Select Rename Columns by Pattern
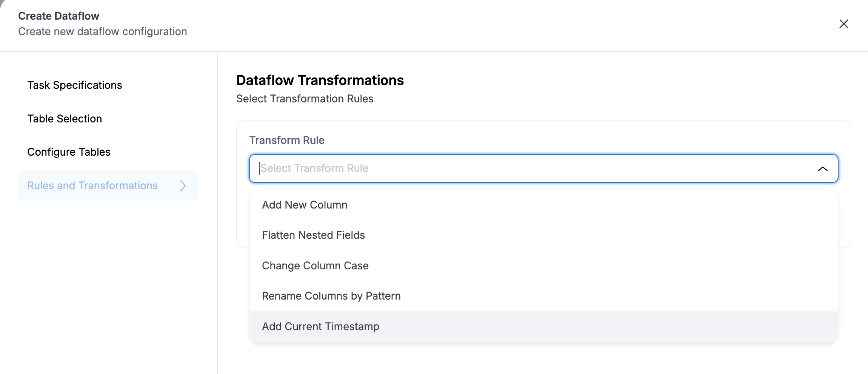 coord(331,296)
